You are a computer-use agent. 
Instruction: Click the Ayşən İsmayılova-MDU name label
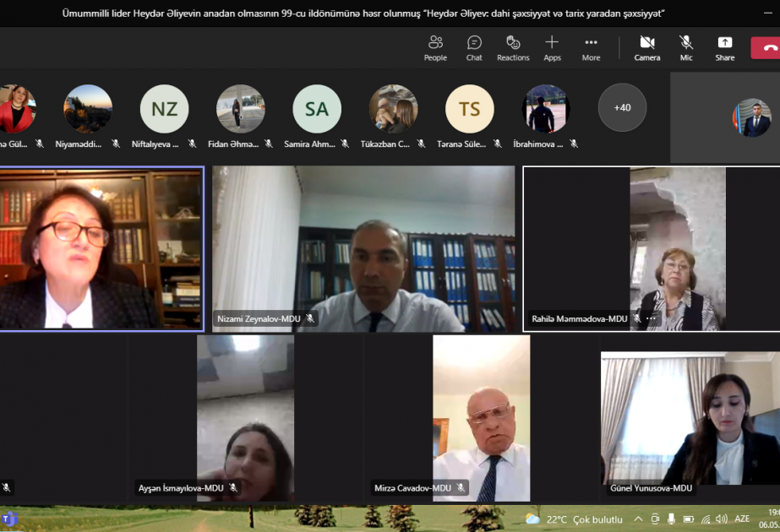pyautogui.click(x=181, y=488)
